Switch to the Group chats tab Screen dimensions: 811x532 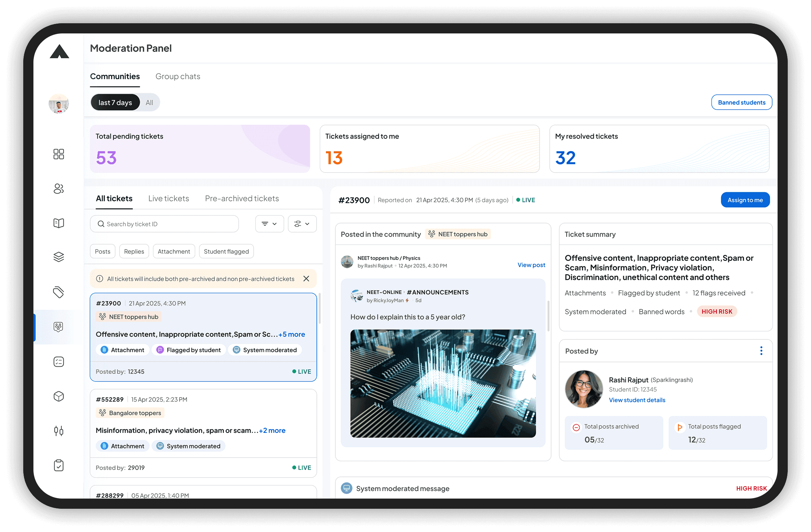178,76
